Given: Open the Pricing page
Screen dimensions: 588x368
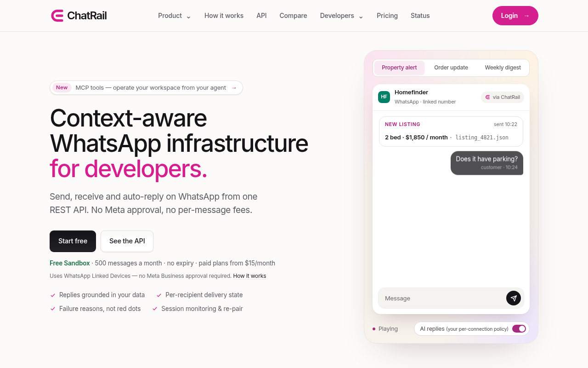Looking at the screenshot, I should (387, 16).
